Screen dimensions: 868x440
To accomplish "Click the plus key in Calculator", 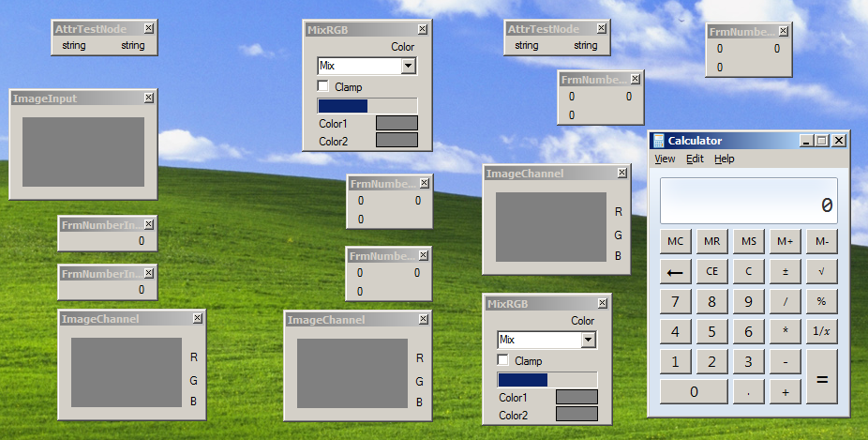I will pyautogui.click(x=785, y=392).
